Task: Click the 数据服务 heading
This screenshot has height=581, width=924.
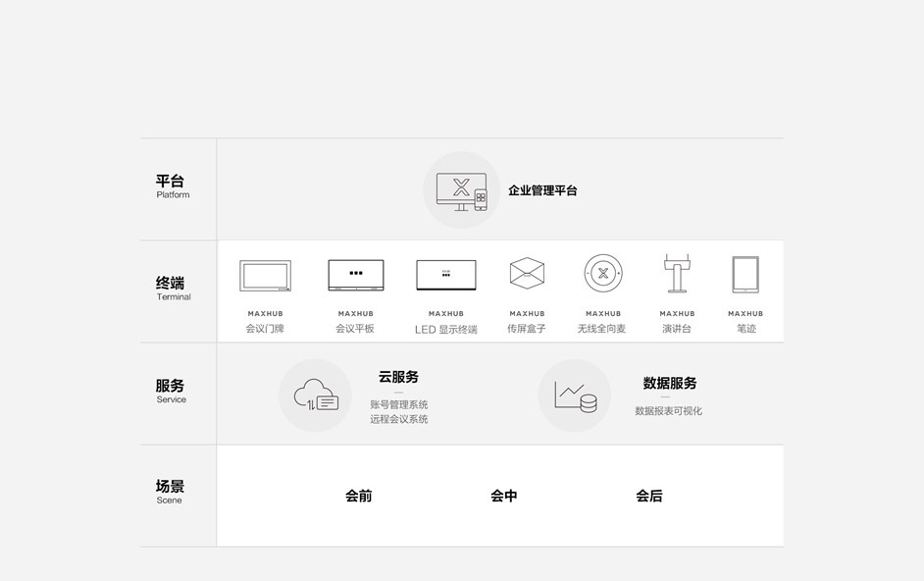Action: pos(669,383)
